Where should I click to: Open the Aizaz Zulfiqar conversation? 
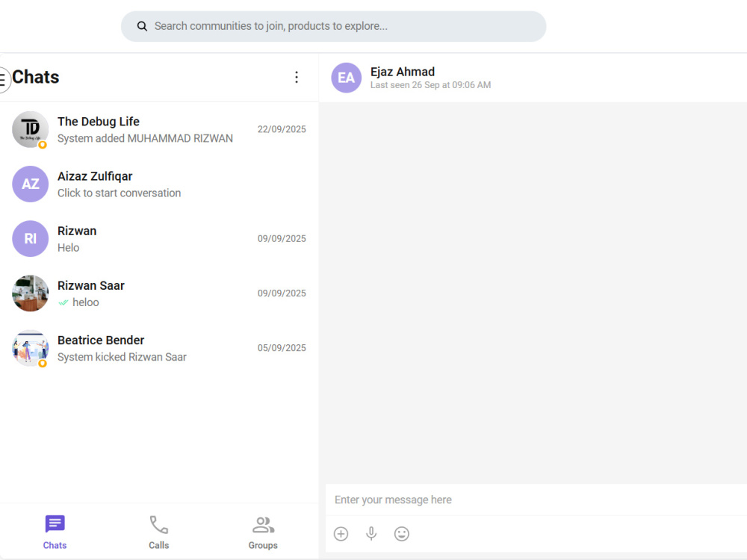point(159,184)
